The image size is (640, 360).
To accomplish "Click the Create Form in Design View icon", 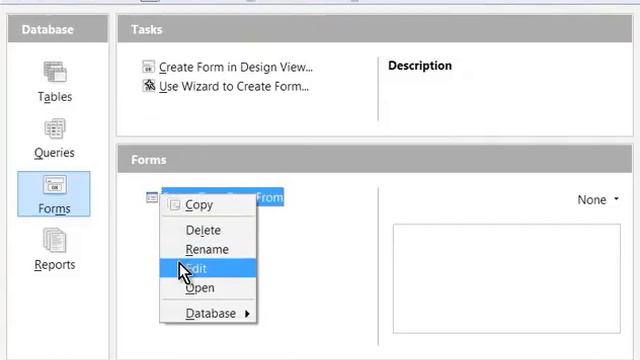I will point(149,67).
